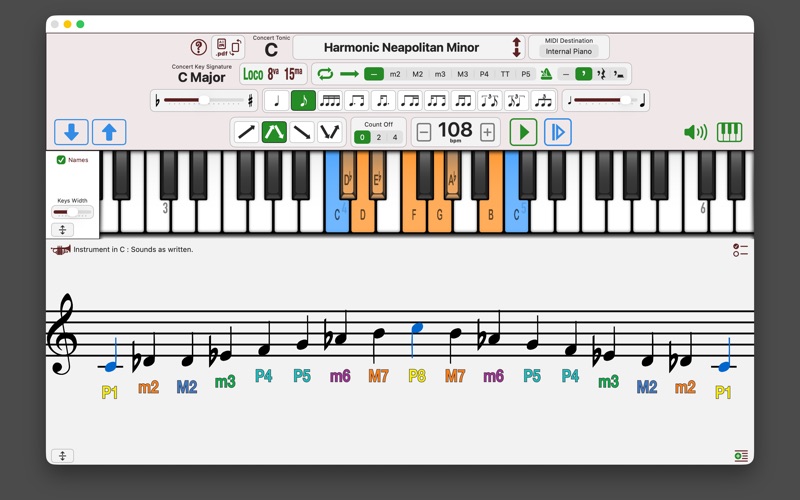Click the 'Instrument in C : Sounds as written.' text
Viewport: 800px width, 500px height.
point(133,249)
